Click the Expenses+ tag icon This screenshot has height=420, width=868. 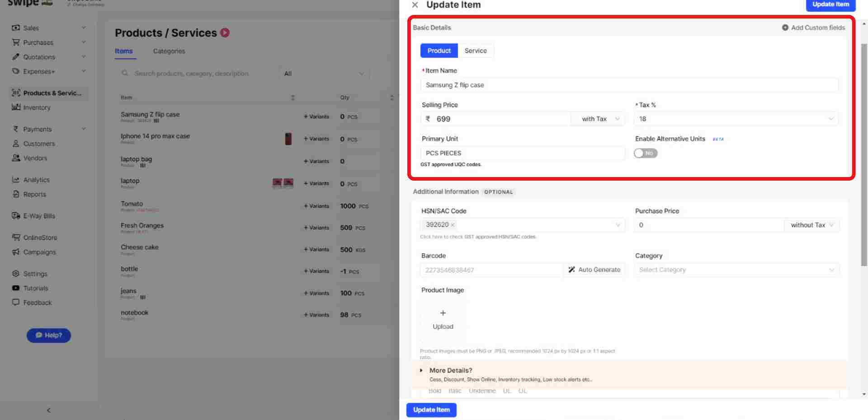(x=16, y=71)
